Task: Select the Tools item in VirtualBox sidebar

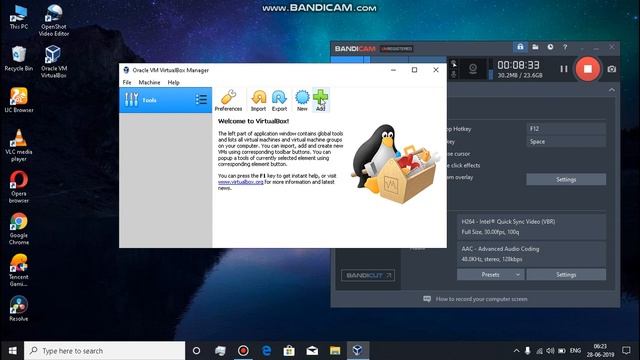Action: pos(165,100)
